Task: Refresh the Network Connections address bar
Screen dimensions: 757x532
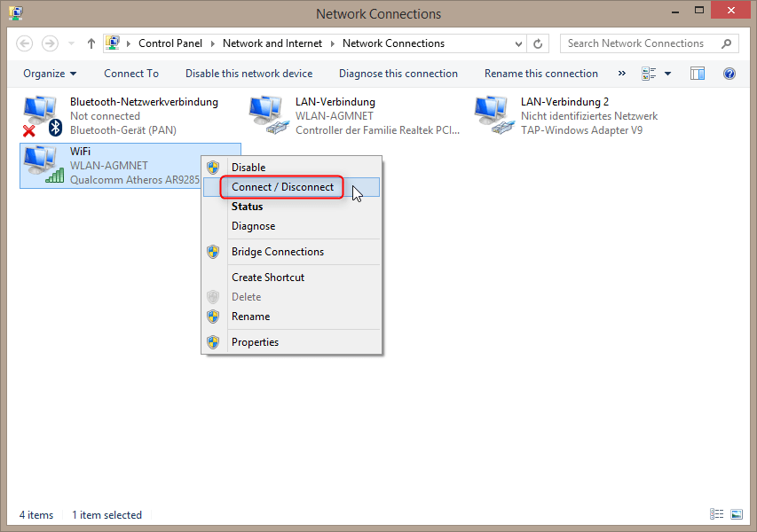Action: [x=538, y=43]
